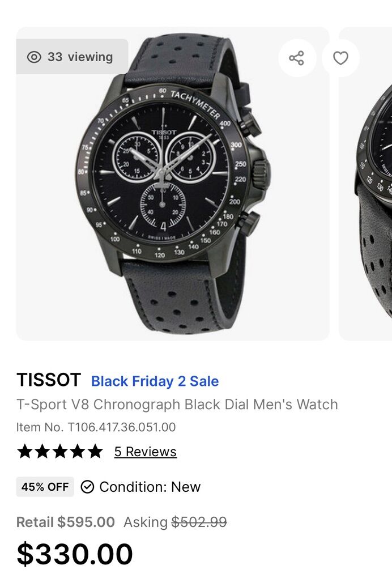392x578 pixels.
Task: Open the TISSOT brand page
Action: click(49, 380)
